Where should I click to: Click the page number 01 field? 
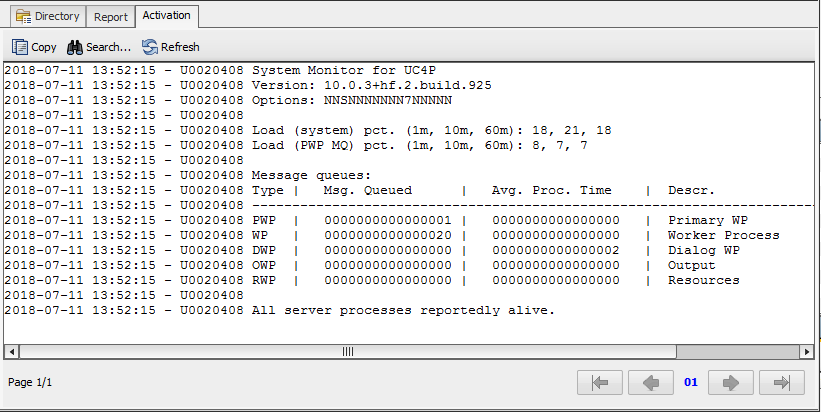pos(691,383)
